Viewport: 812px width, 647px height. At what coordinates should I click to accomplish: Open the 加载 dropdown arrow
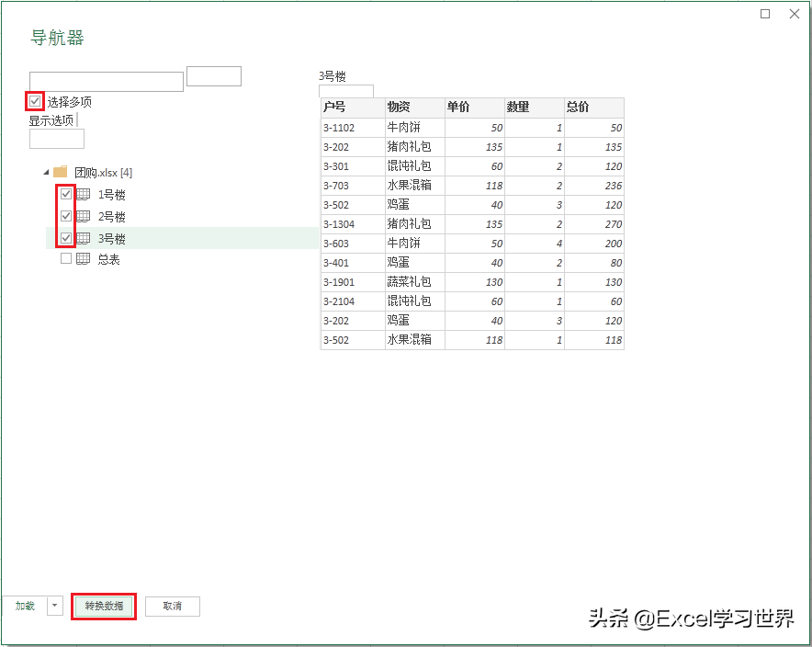[x=55, y=606]
